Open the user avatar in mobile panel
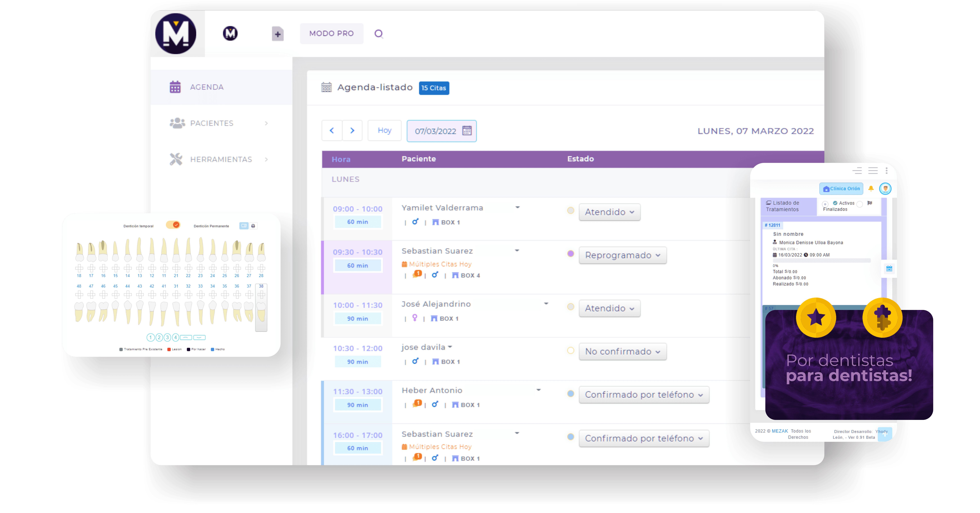The image size is (980, 513). tap(885, 189)
